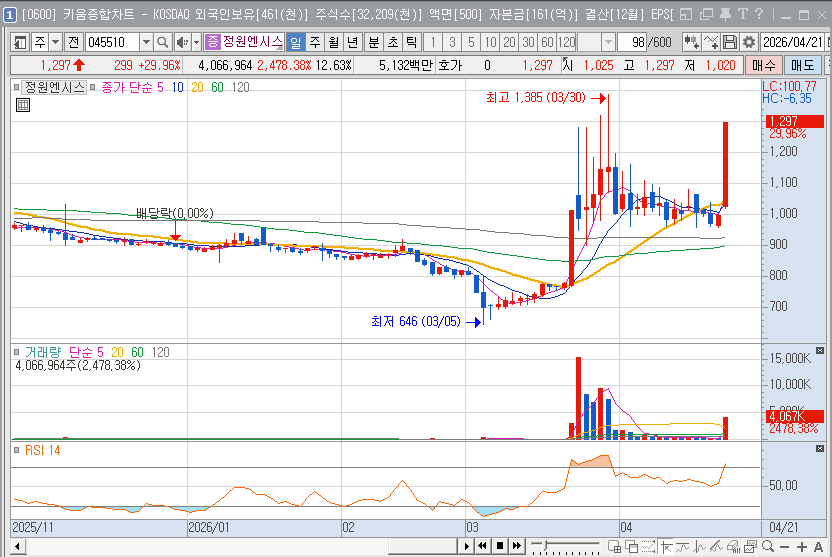Click the horizontal chart scrollbar thumb
832x557 pixels.
tap(423, 546)
